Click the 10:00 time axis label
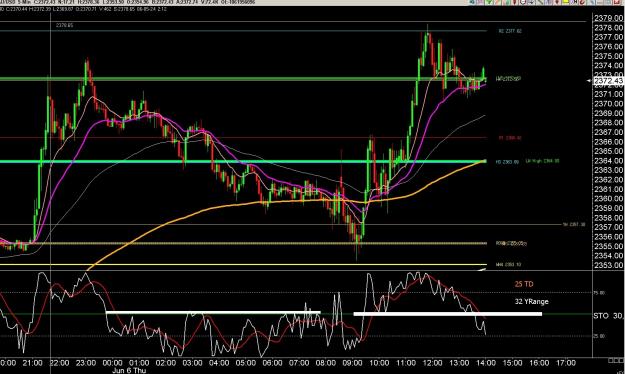This screenshot has height=374, width=625. click(x=379, y=363)
